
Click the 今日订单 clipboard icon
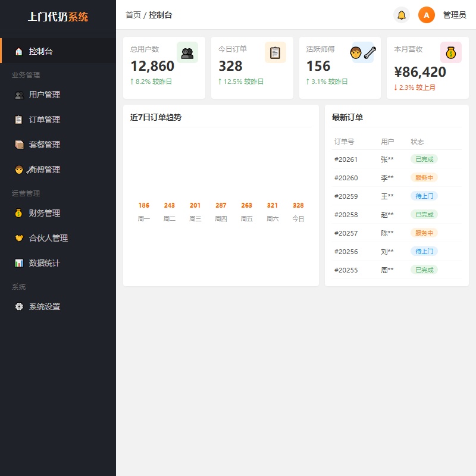(275, 52)
